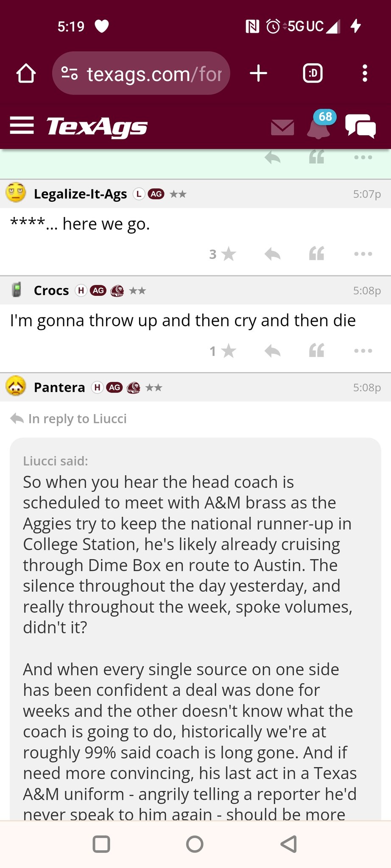Tap the TexAgs logo

click(x=97, y=126)
